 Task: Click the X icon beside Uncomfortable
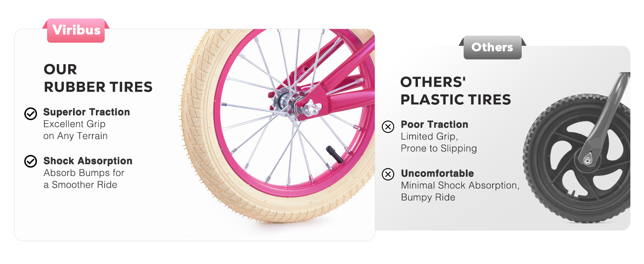click(388, 175)
